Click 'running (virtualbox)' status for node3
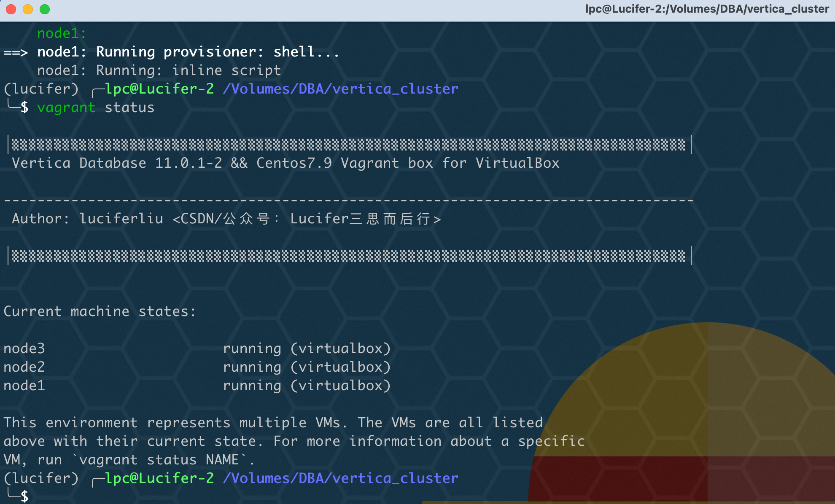The image size is (835, 504). coord(307,349)
